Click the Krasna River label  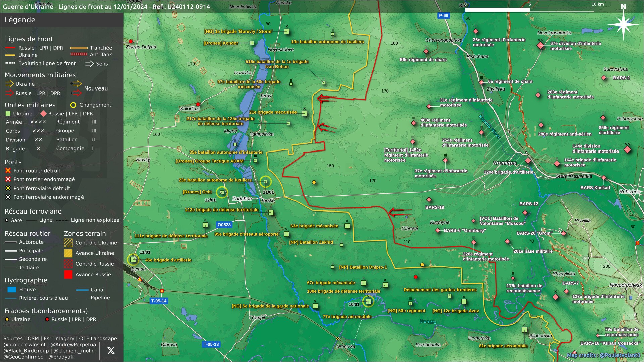489,127
